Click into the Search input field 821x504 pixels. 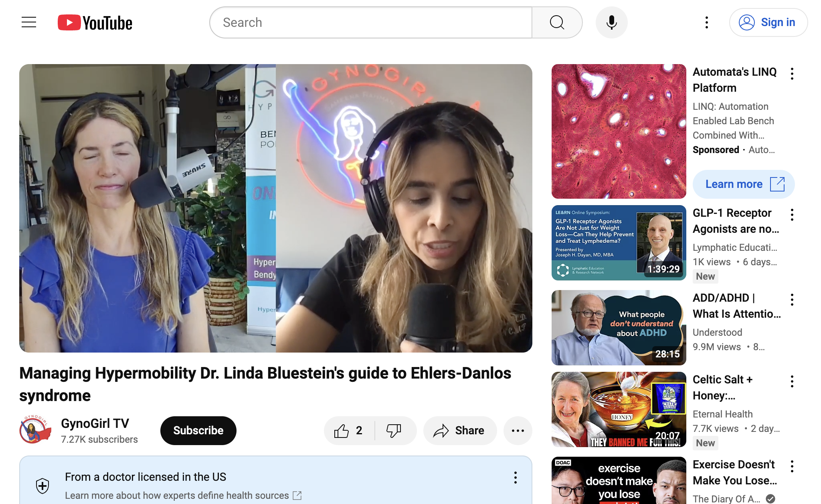click(x=371, y=22)
